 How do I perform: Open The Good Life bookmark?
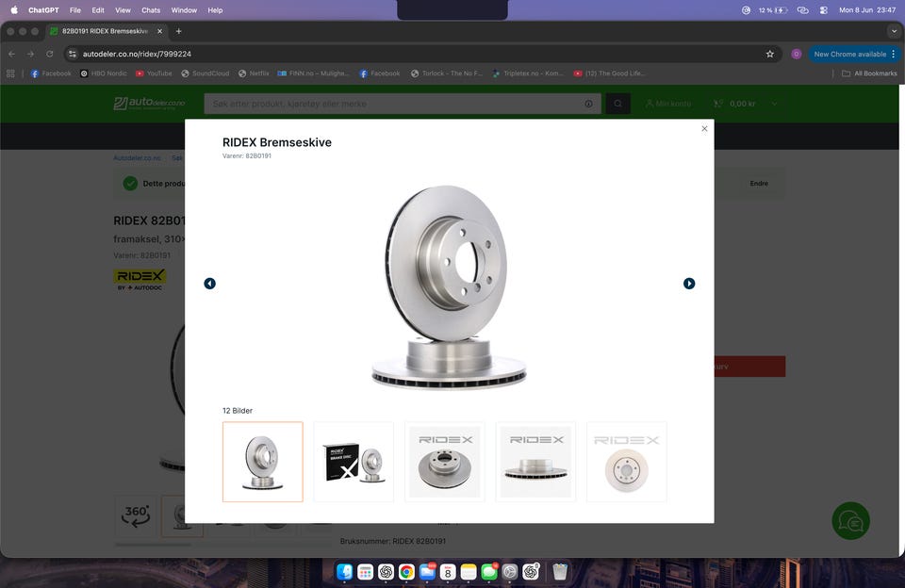[x=609, y=73]
